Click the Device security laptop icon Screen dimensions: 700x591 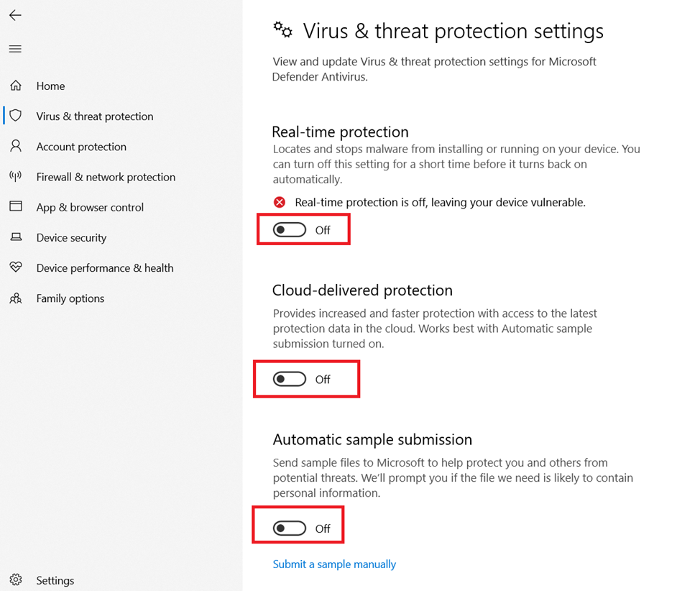click(16, 237)
